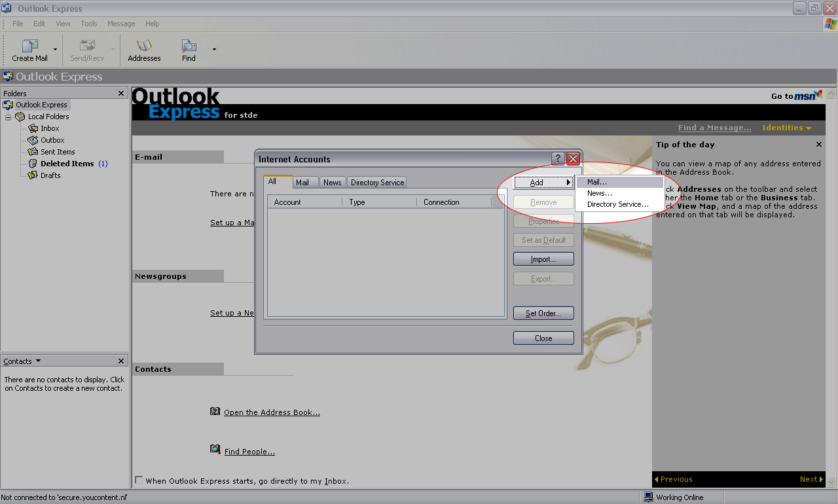The height and width of the screenshot is (504, 838).
Task: Enable go directly to Inbox checkbox
Action: 139,480
